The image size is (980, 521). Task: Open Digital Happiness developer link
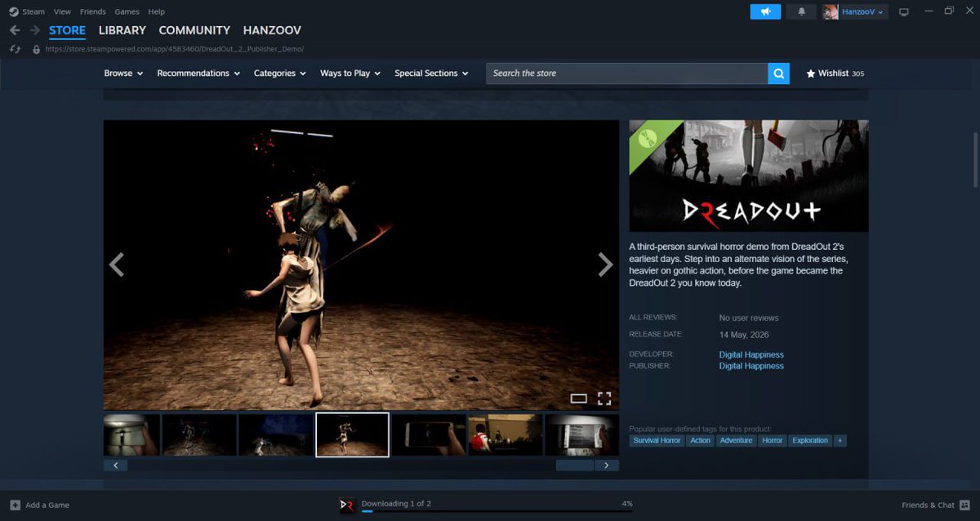(x=751, y=354)
